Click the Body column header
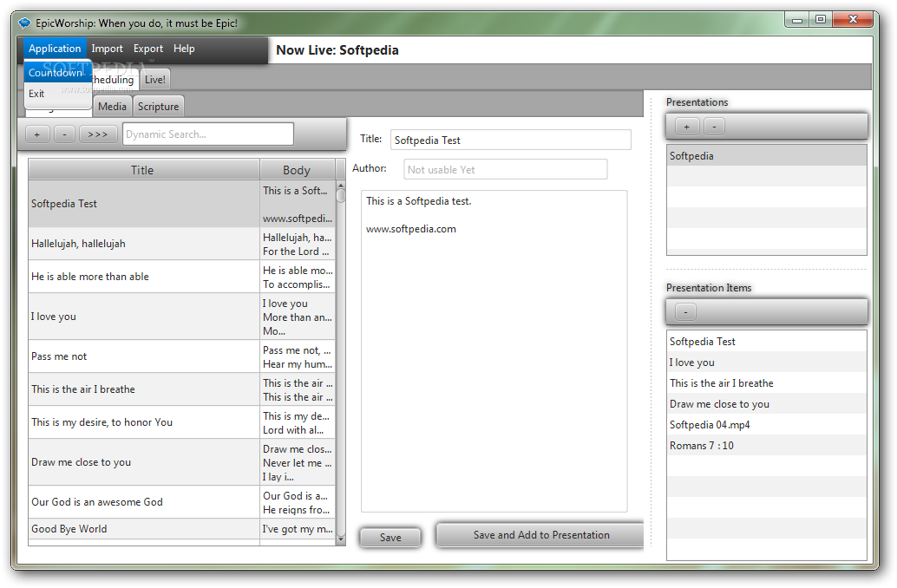The image size is (897, 588). click(298, 170)
